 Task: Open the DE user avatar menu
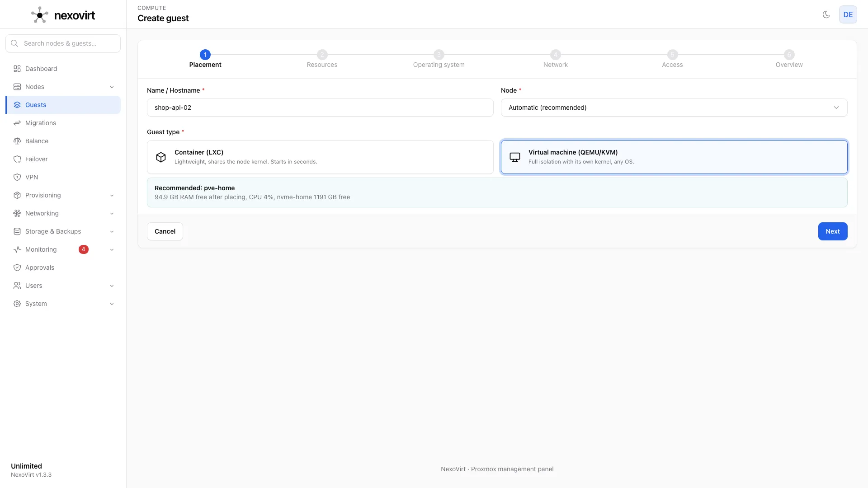[848, 14]
